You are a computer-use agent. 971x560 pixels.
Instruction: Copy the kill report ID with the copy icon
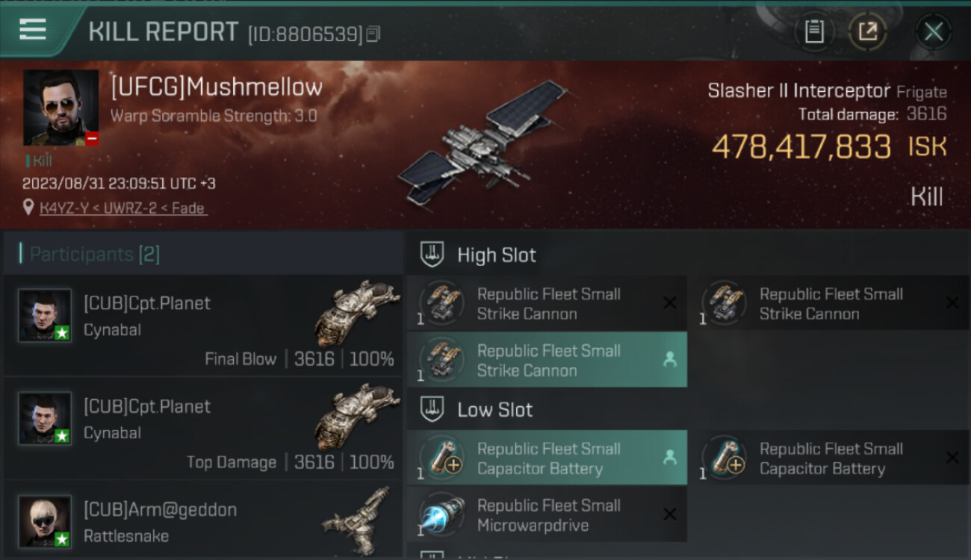tap(373, 34)
